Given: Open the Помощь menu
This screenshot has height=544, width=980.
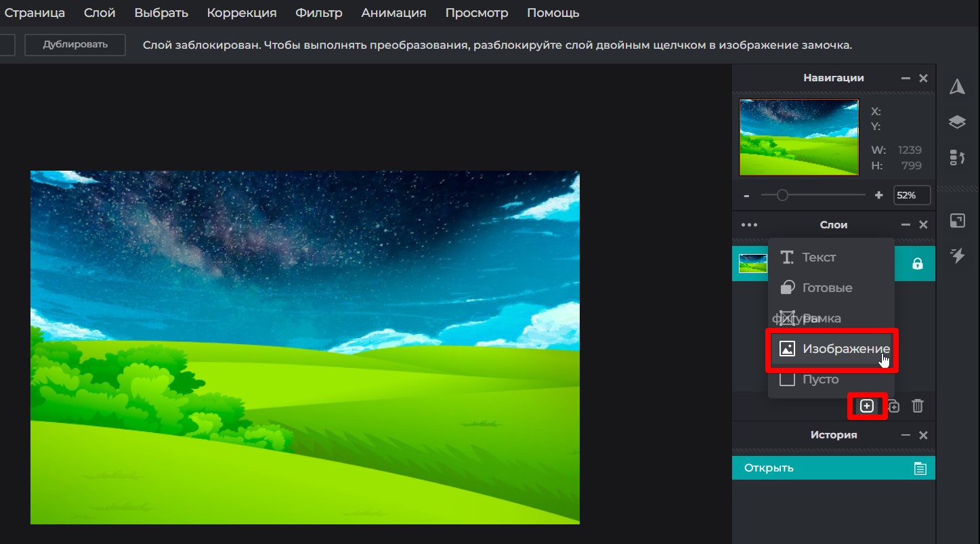Looking at the screenshot, I should [x=553, y=13].
